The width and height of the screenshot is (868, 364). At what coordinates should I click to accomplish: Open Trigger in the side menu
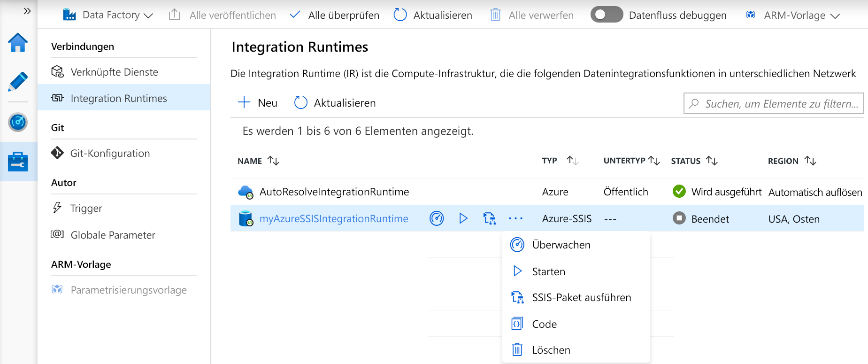coord(124,208)
